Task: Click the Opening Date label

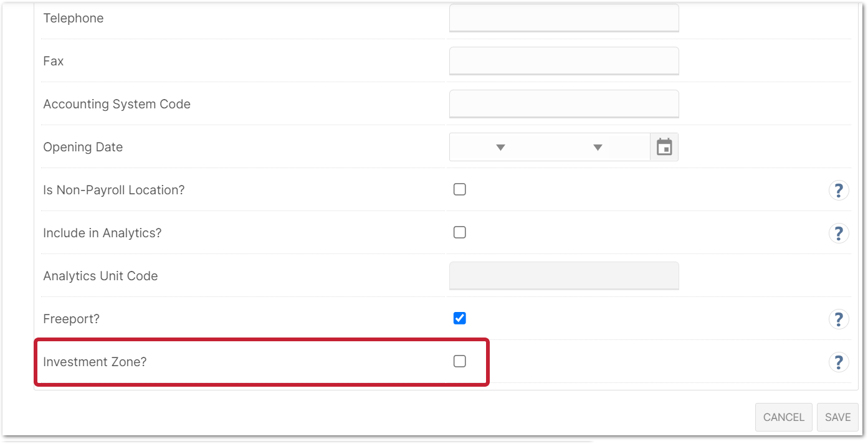Action: tap(83, 147)
